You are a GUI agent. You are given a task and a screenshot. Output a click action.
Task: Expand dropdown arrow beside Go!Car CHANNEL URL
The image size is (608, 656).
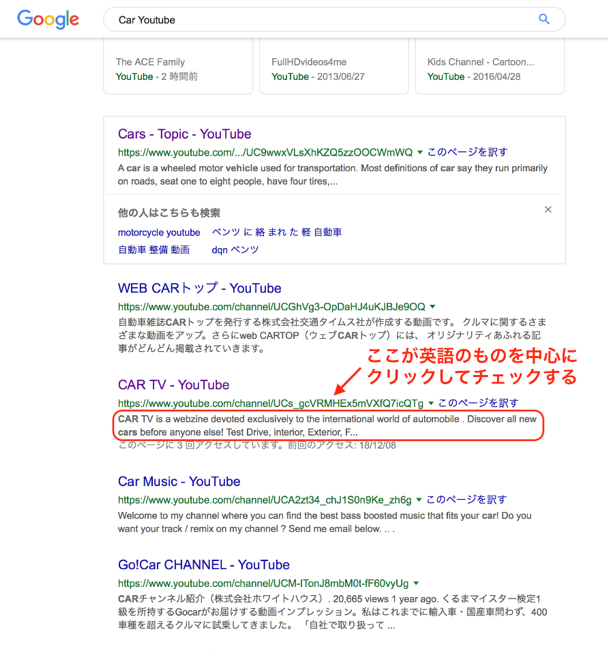pyautogui.click(x=416, y=583)
